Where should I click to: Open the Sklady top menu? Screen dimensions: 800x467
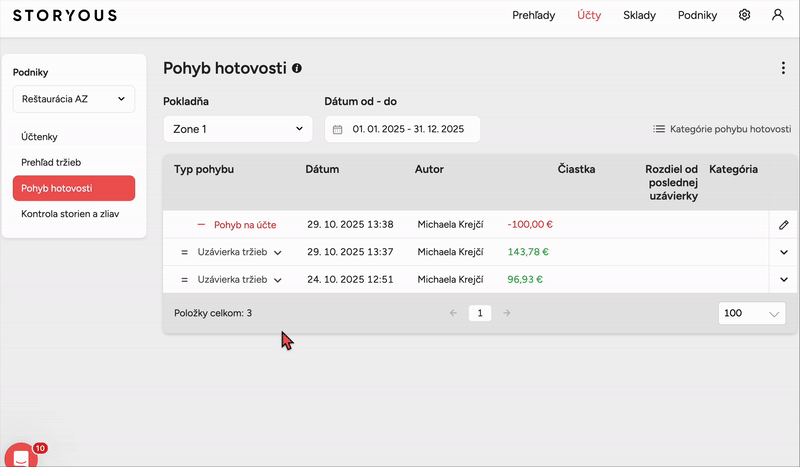tap(640, 15)
